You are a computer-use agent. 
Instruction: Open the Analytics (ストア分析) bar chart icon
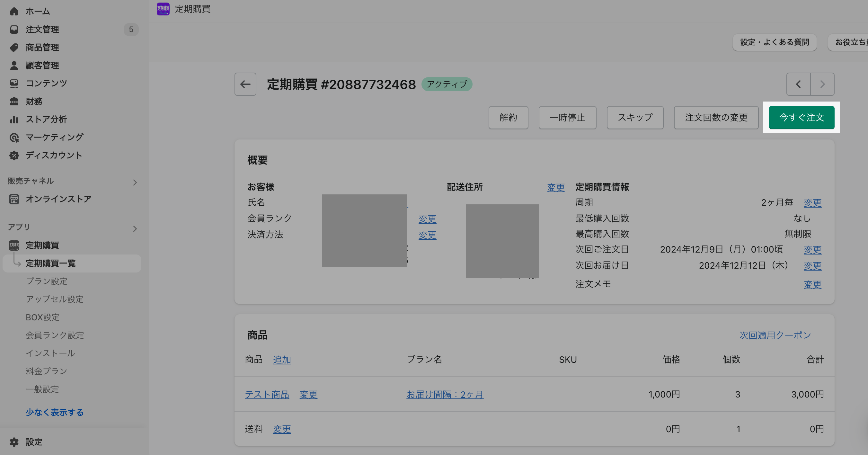tap(14, 119)
